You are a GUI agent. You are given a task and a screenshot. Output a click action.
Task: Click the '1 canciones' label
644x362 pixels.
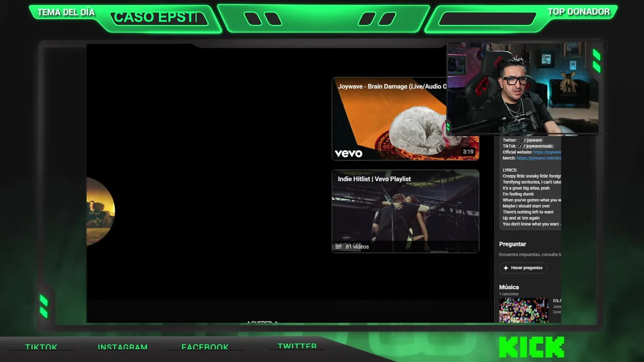point(508,294)
